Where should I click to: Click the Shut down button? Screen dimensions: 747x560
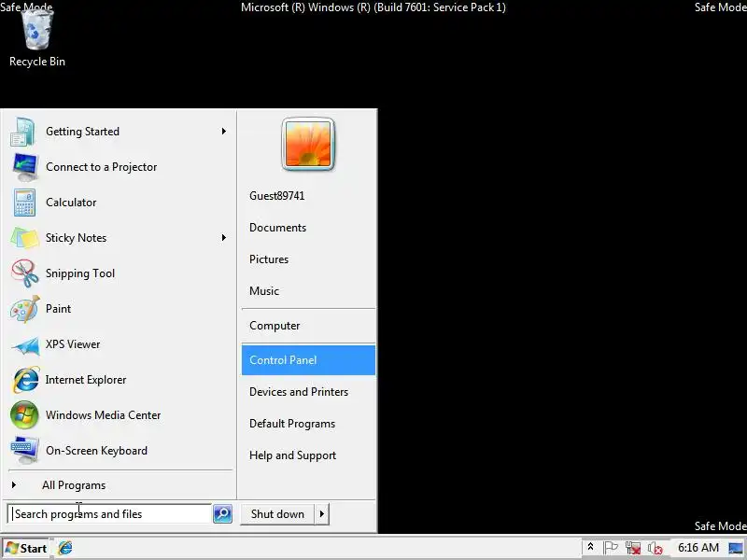277,514
